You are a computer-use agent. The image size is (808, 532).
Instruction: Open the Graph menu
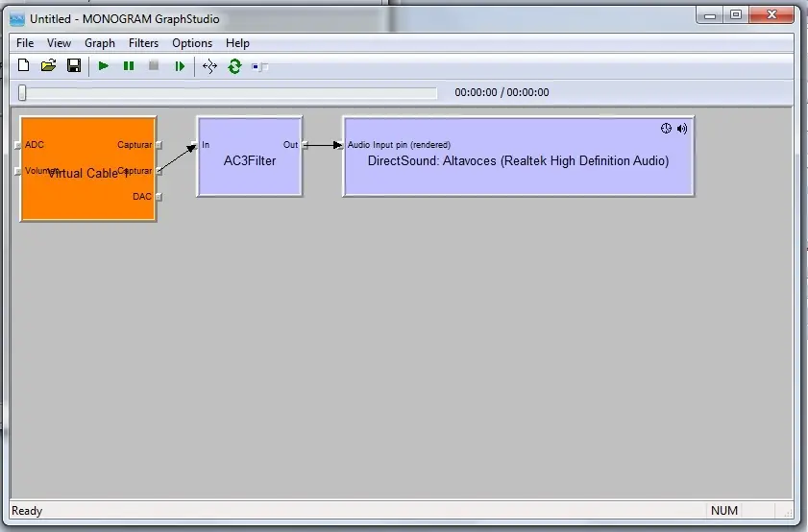(x=100, y=43)
